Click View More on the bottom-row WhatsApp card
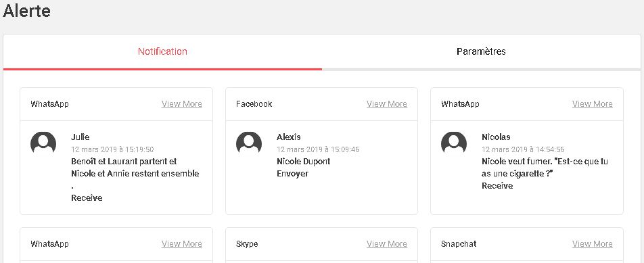 click(181, 243)
